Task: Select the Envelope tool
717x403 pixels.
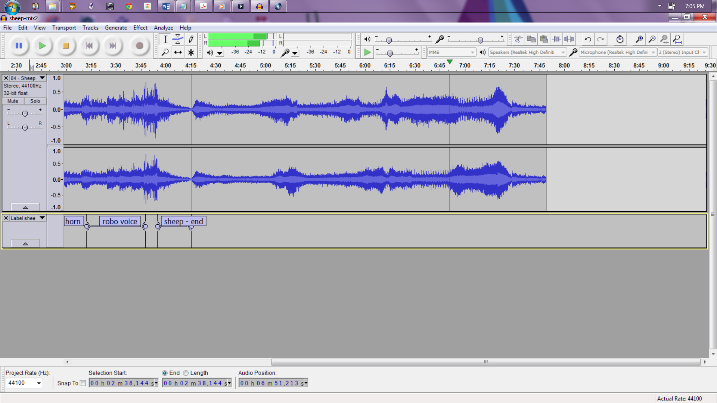Action: (178, 39)
